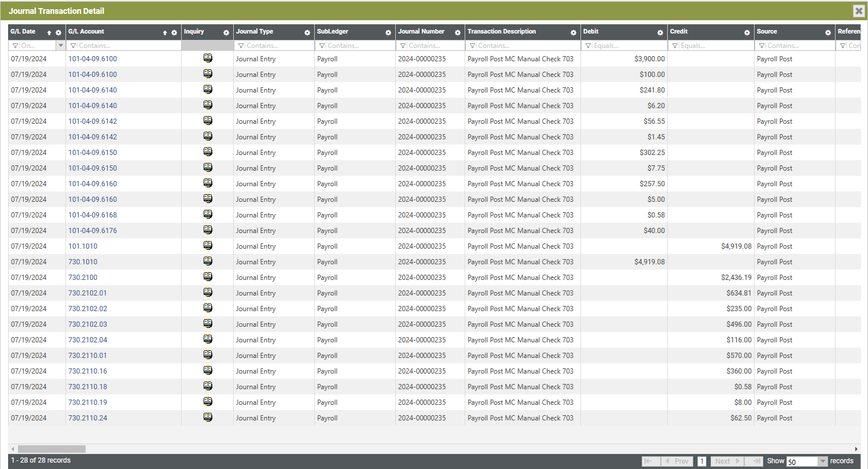Open inquiry icon for account 730.2110.19
The width and height of the screenshot is (868, 469).
click(x=208, y=401)
